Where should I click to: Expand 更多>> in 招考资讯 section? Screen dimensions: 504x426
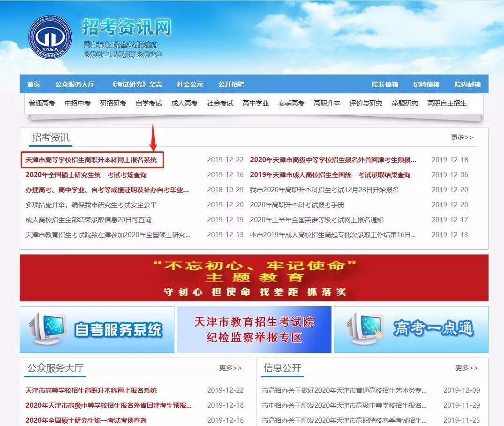462,137
